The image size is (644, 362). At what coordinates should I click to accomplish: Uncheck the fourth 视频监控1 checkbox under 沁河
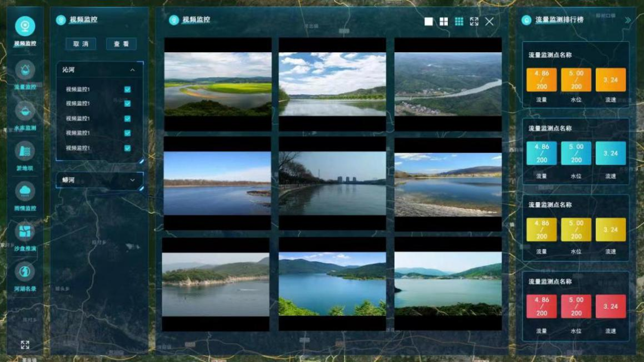pyautogui.click(x=127, y=133)
